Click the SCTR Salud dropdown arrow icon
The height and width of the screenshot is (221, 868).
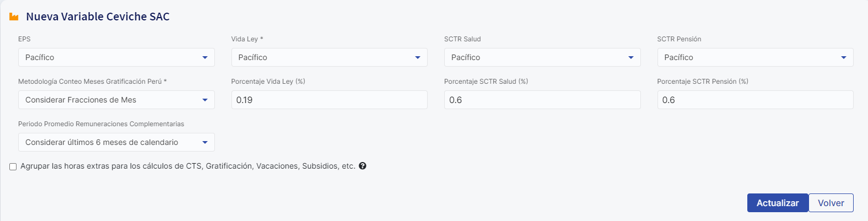(631, 57)
